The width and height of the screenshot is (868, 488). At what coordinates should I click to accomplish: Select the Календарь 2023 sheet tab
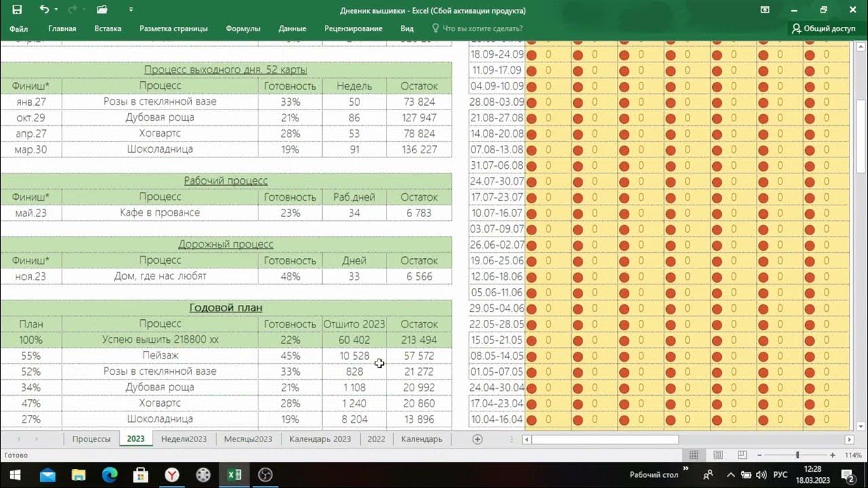click(x=320, y=439)
